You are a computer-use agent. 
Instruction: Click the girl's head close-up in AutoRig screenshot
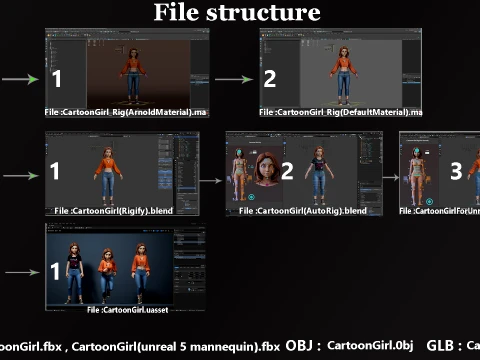(x=266, y=169)
